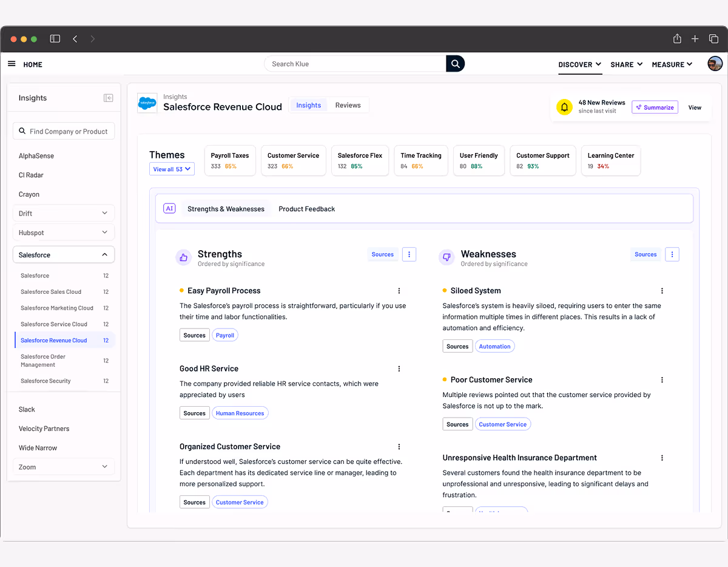Click the Automation tag
This screenshot has width=728, height=567.
point(495,347)
